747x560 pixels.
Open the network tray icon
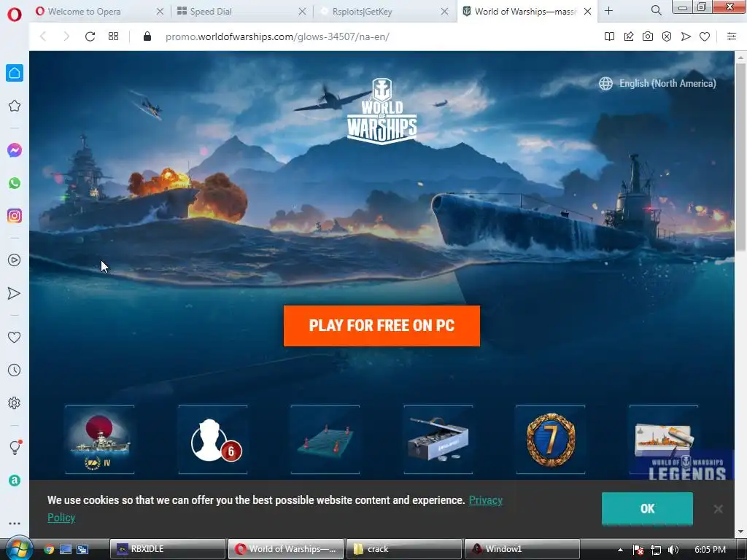656,550
